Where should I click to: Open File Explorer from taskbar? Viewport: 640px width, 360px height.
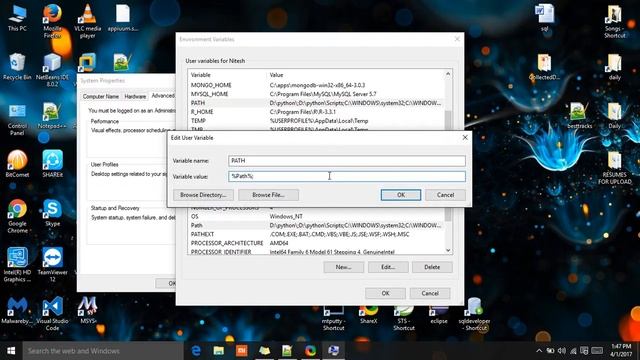[x=219, y=351]
